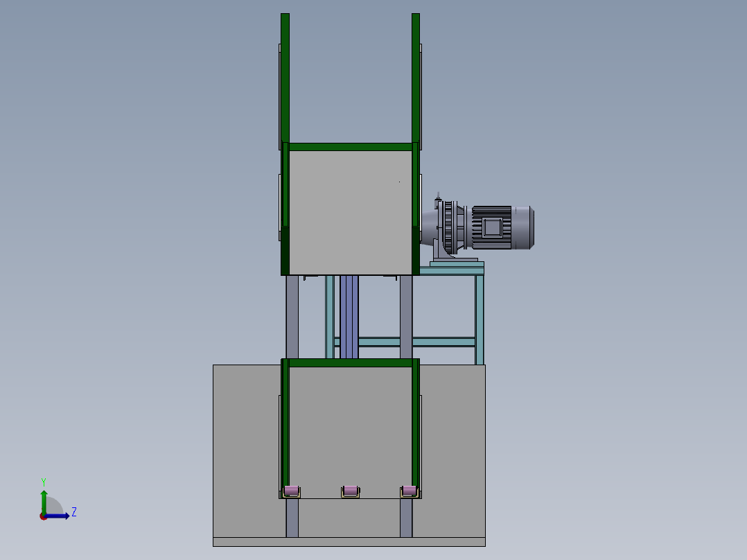Image resolution: width=747 pixels, height=560 pixels.
Task: Select the thin base plate at the bottom
Action: coord(349,542)
